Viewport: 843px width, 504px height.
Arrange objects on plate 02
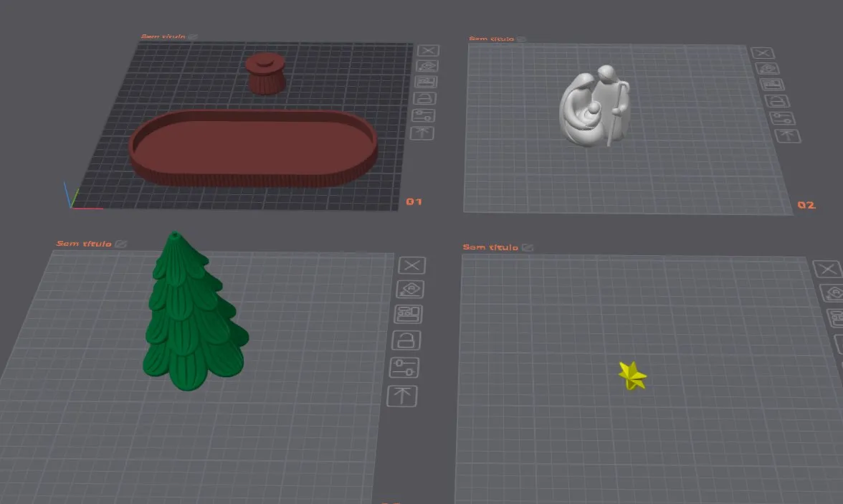(771, 85)
